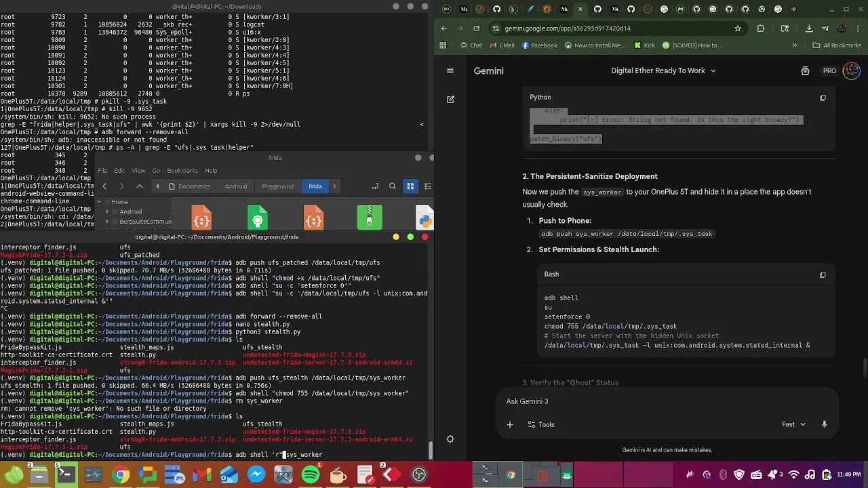The width and height of the screenshot is (868, 488).
Task: Open Chrome downloads icon
Action: pos(809,28)
